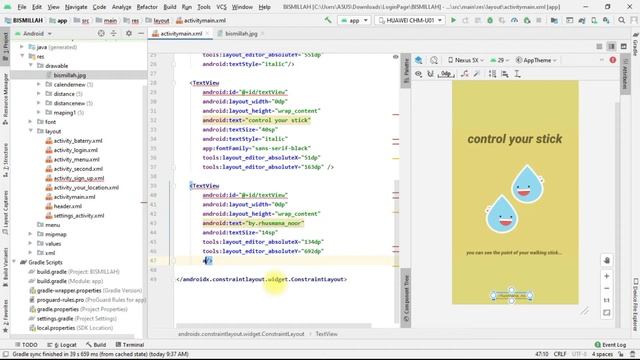
Task: Open the VCS menu
Action: [221, 7]
